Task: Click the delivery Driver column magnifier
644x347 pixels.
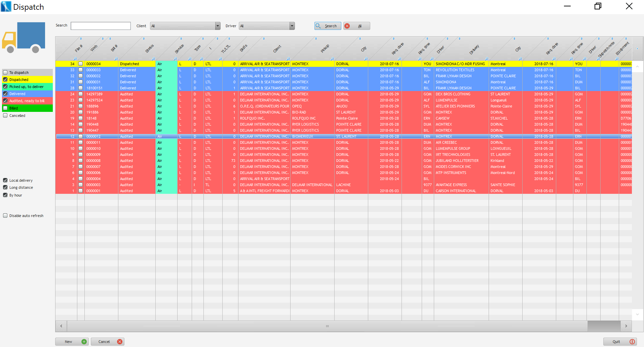Action: [585, 59]
